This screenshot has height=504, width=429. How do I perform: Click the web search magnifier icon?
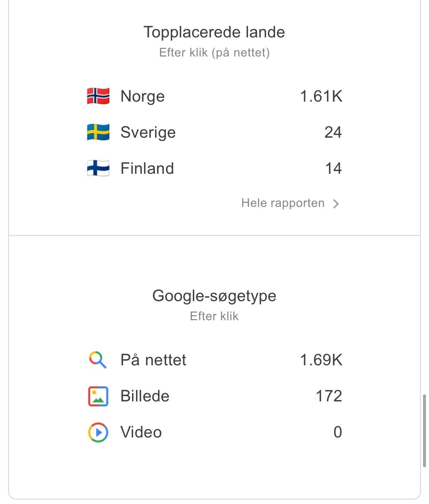coord(98,360)
